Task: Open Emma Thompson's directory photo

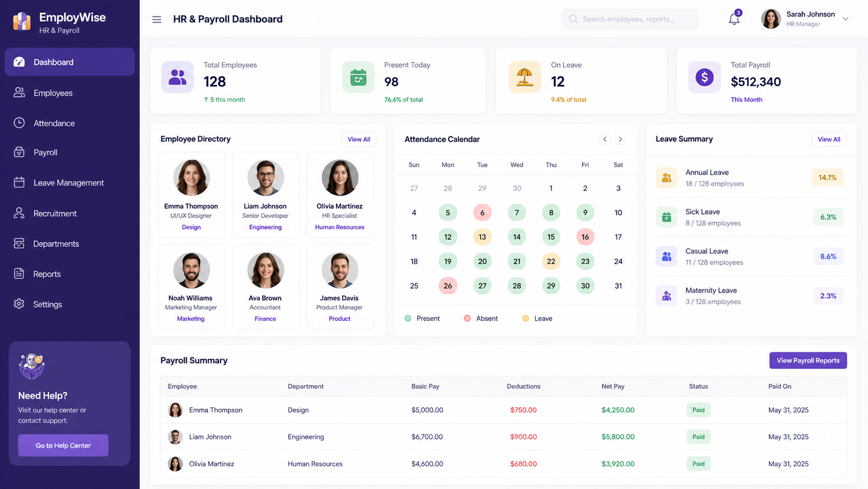Action: (192, 178)
